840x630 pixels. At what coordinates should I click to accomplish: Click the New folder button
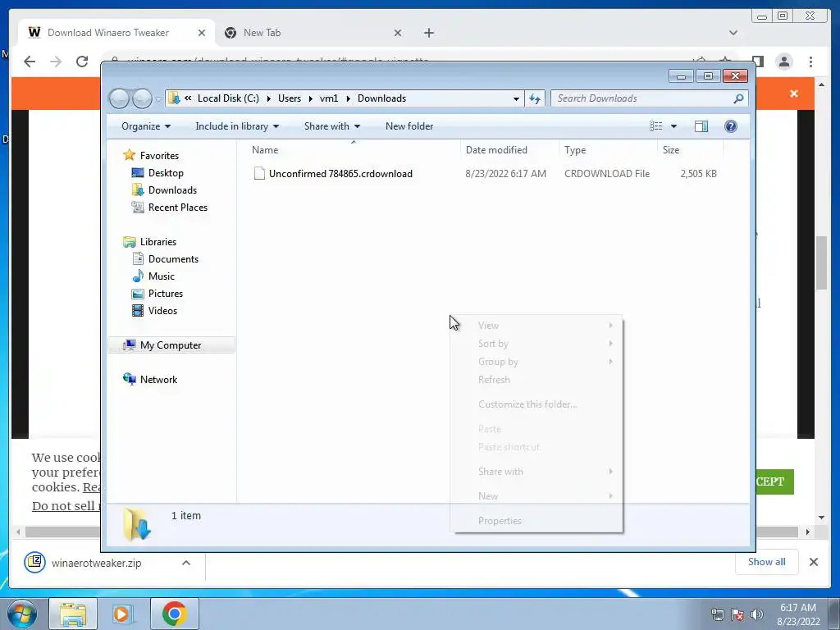pyautogui.click(x=409, y=126)
